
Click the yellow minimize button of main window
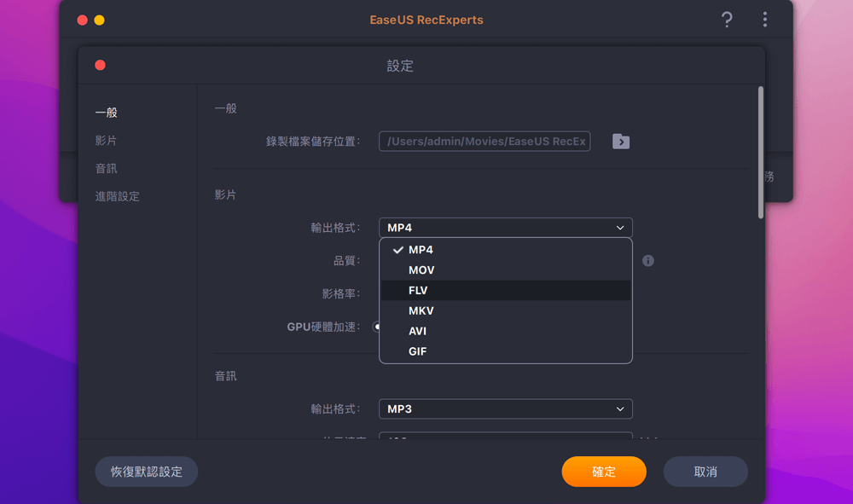[x=99, y=20]
